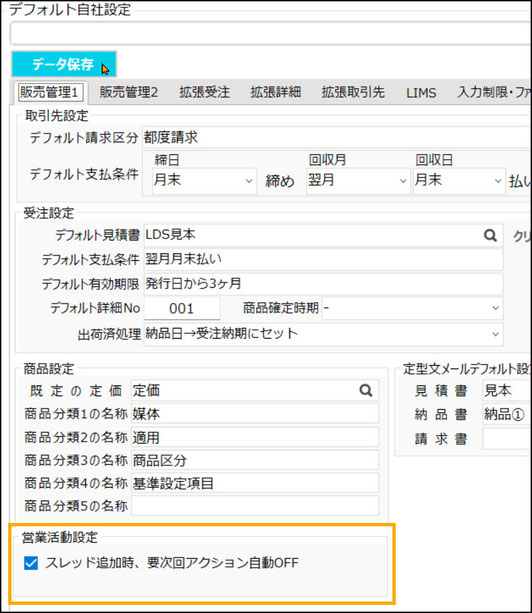The image size is (532, 613).
Task: Click the empty 請求書 template field
Action: tap(507, 439)
